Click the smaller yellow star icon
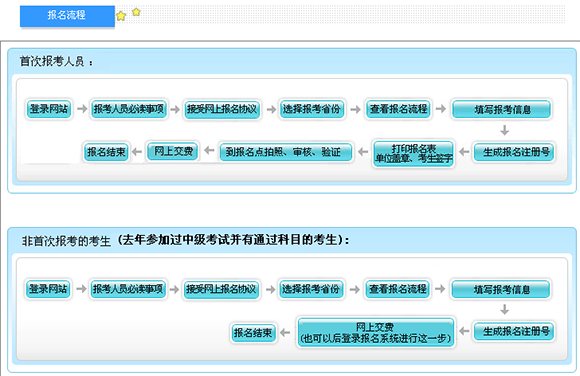The width and height of the screenshot is (580, 376). [136, 12]
